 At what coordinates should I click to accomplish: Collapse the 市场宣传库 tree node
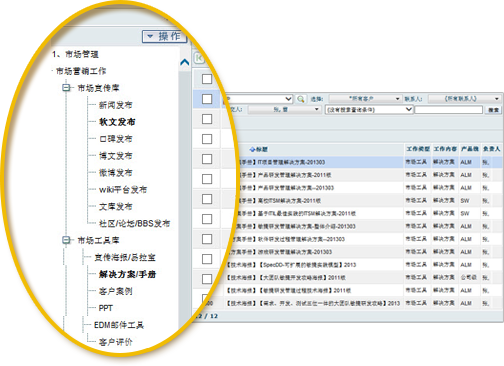point(66,88)
